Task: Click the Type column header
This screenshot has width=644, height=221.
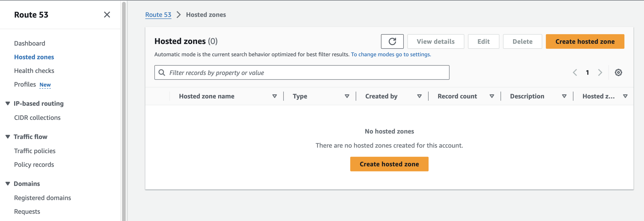Action: (x=300, y=96)
